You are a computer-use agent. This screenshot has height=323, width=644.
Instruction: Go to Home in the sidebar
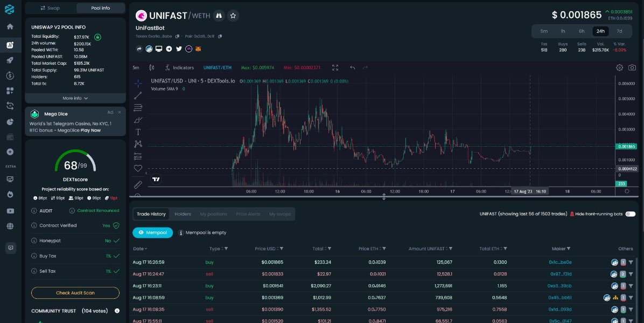tap(10, 27)
